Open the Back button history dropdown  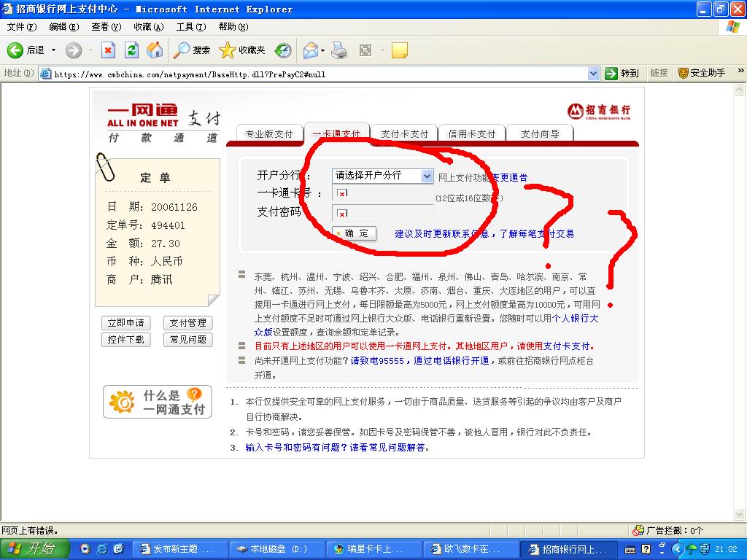[x=53, y=50]
